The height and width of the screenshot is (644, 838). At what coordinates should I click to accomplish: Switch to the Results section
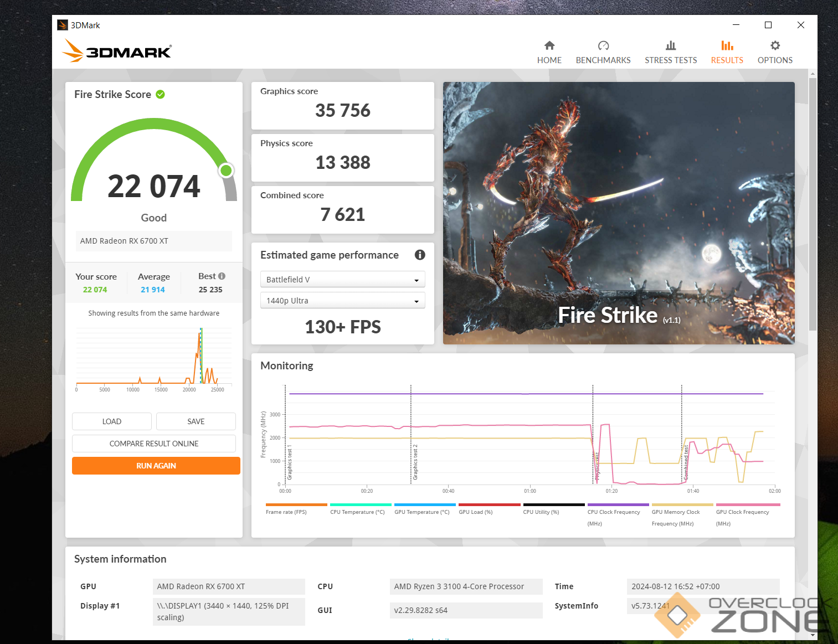tap(727, 53)
